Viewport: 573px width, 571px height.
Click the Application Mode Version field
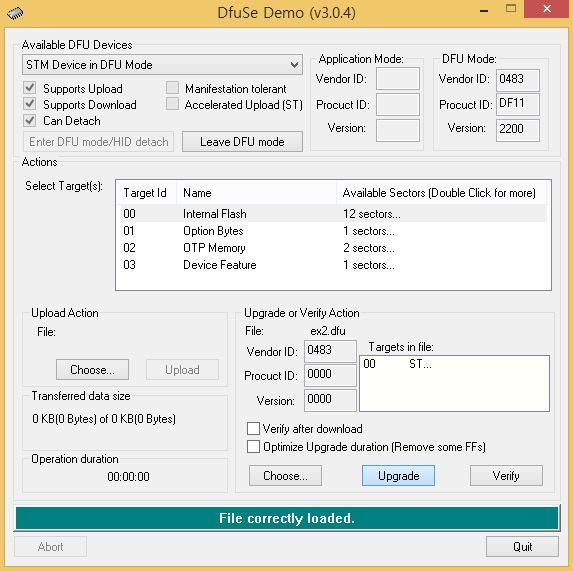[x=398, y=130]
